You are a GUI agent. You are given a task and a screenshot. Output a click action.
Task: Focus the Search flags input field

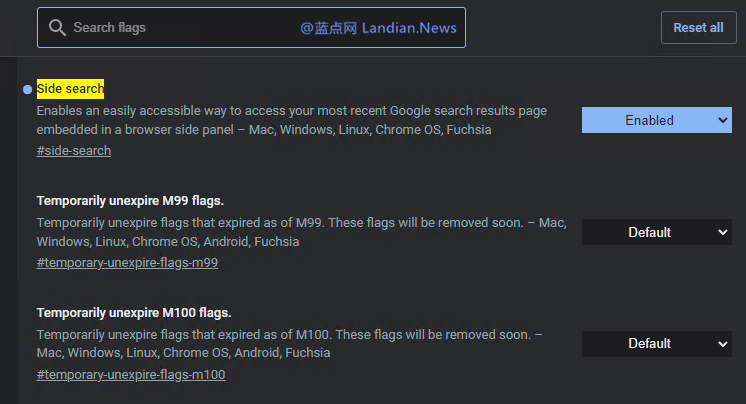coord(180,28)
